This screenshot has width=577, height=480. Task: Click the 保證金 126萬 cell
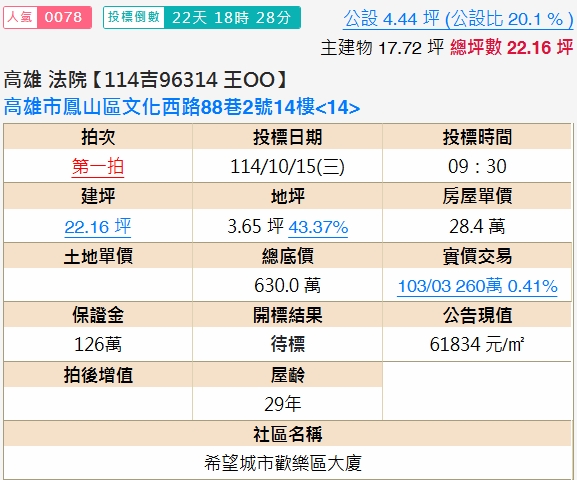(98, 345)
